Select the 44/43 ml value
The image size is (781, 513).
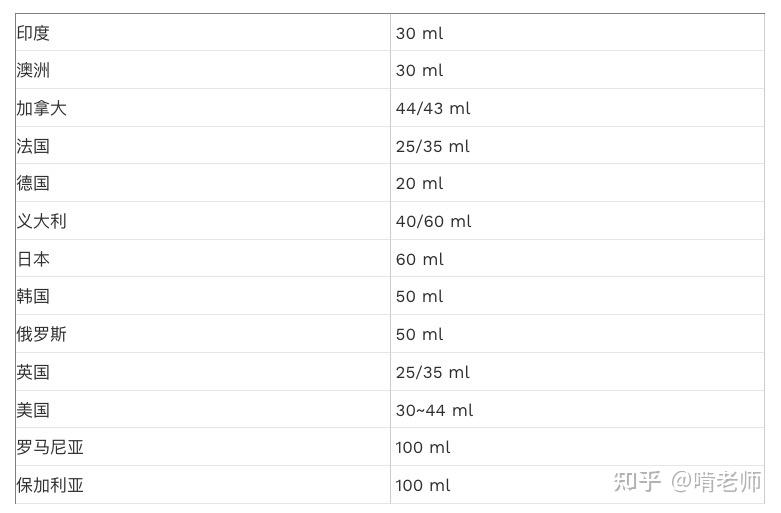click(x=432, y=108)
